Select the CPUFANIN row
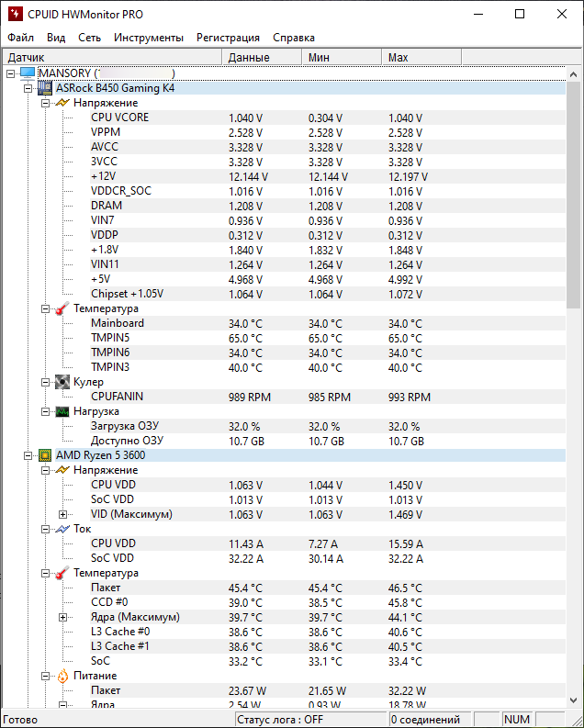 (x=328, y=397)
